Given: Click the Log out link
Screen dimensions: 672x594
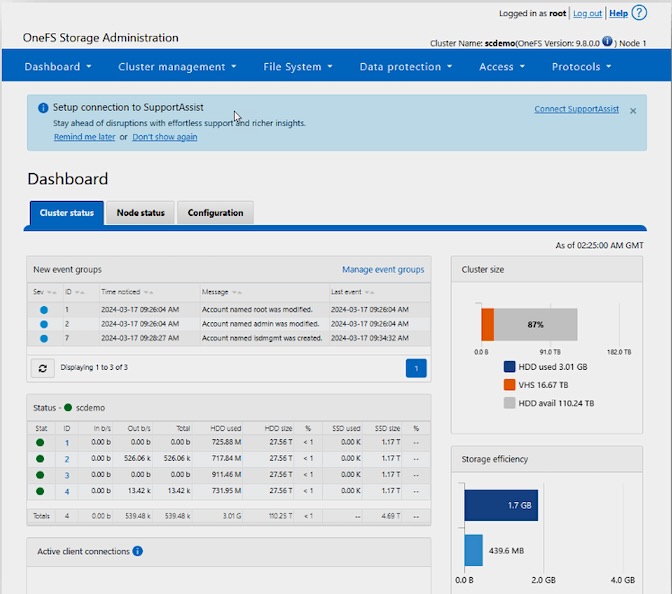Looking at the screenshot, I should (x=587, y=13).
